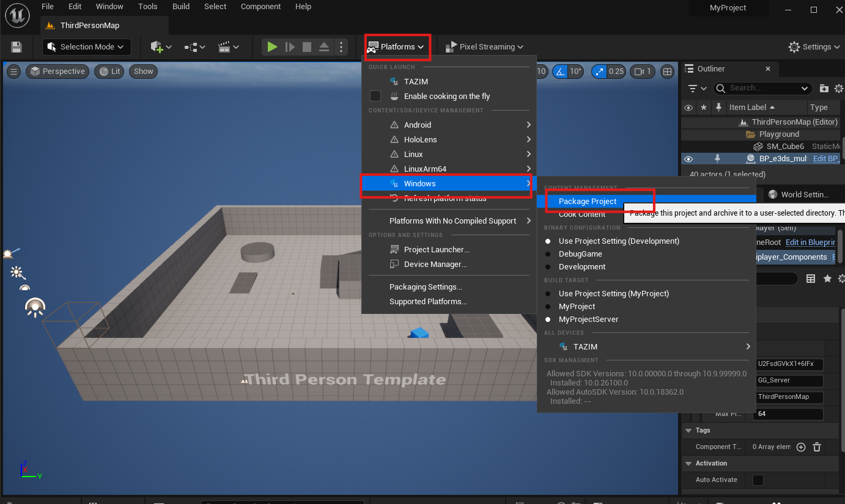
Task: Open Packaging Settings from the menu
Action: 426,287
